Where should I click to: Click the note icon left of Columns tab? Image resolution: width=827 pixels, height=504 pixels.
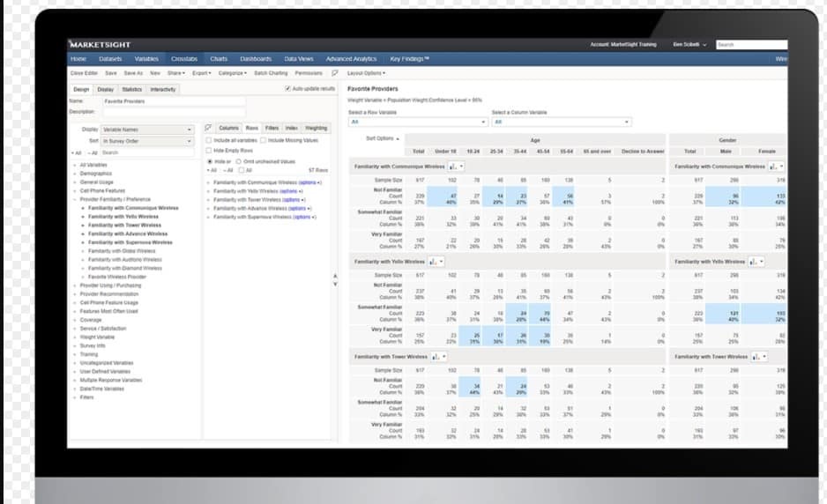click(208, 128)
